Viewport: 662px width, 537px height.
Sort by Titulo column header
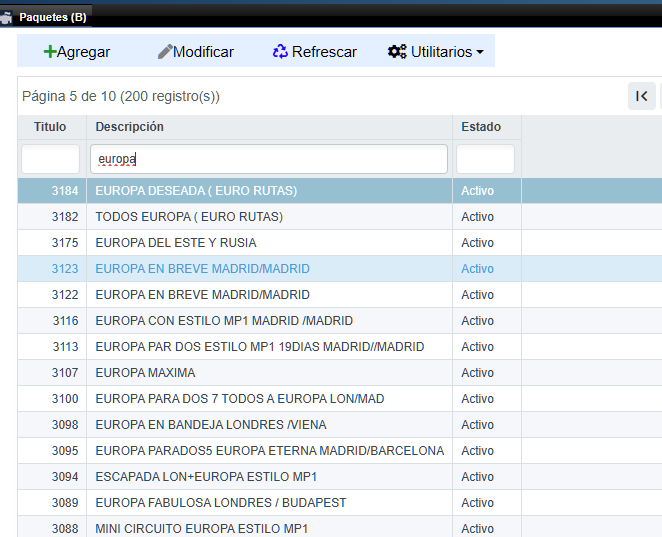coord(50,127)
